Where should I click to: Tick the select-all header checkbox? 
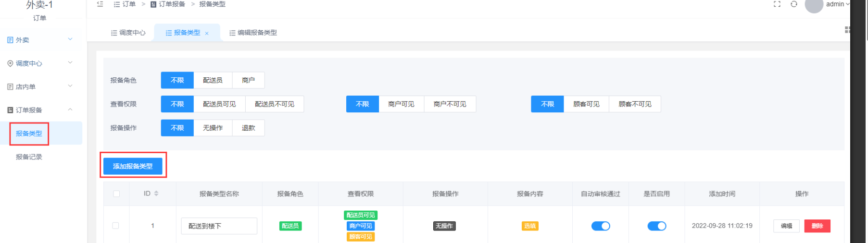[116, 194]
